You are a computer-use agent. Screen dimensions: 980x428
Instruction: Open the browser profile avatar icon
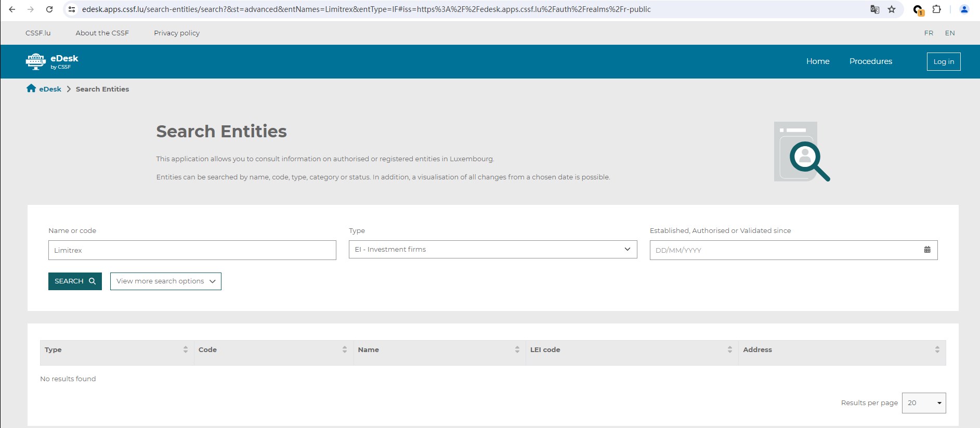tap(964, 9)
